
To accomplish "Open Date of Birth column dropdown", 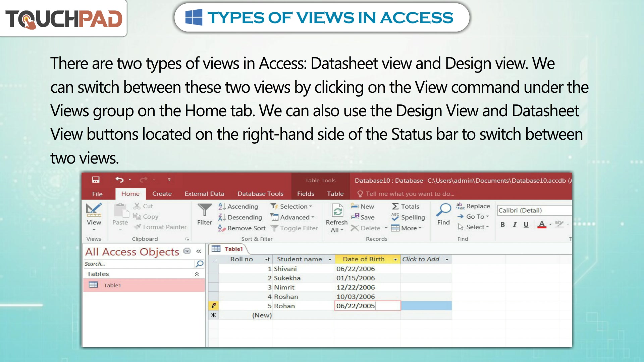I will click(395, 260).
